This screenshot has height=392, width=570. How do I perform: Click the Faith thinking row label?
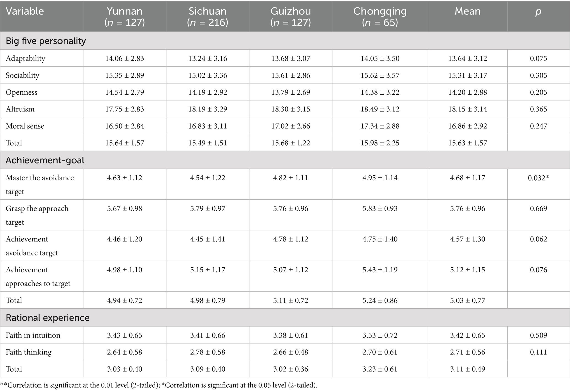29,352
